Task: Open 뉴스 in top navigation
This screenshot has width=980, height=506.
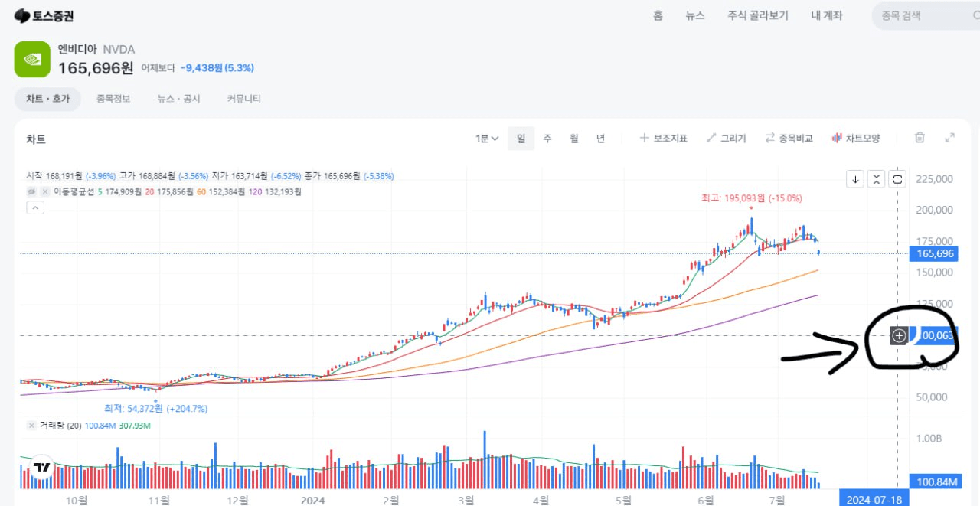Action: 695,15
